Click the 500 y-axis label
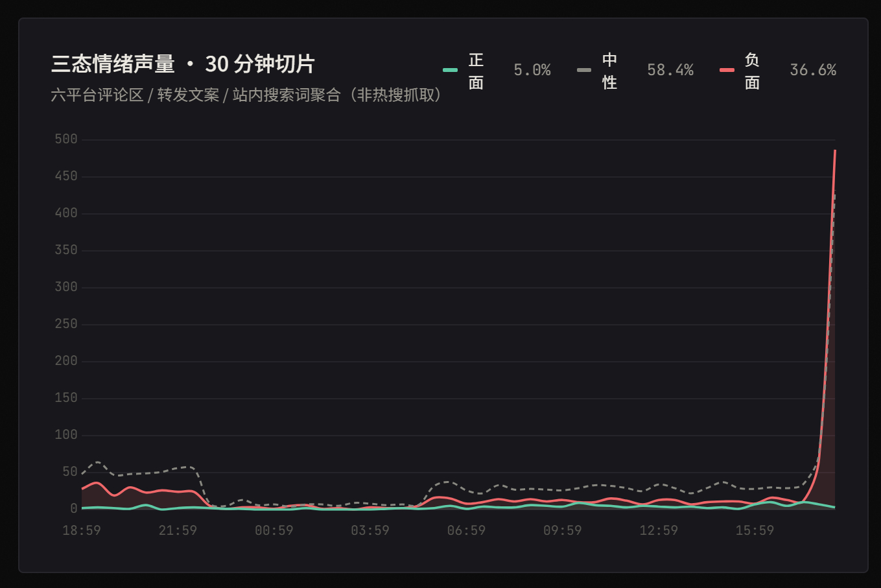The width and height of the screenshot is (881, 588). pos(66,139)
